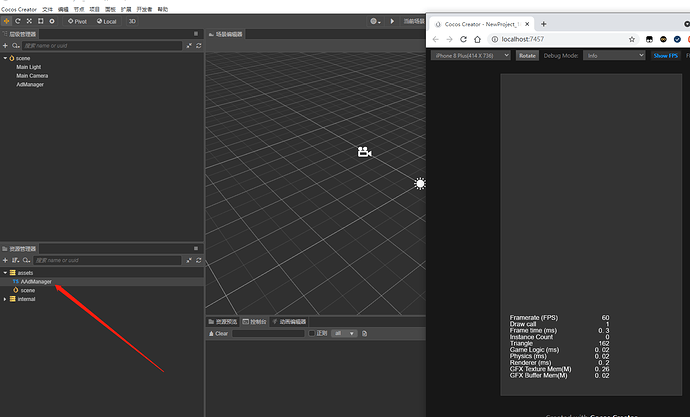This screenshot has width=690, height=417.
Task: Open the 编辑 (Edit) menu
Action: (63, 9)
